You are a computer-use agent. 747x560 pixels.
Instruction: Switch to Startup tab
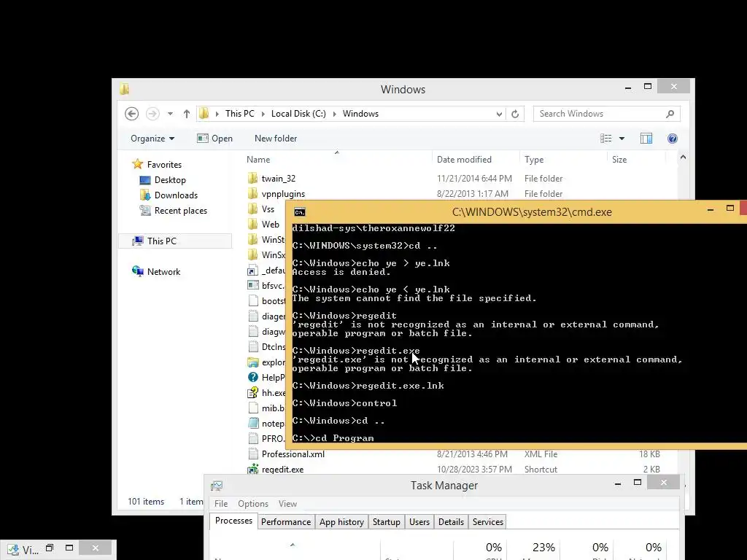coord(387,522)
